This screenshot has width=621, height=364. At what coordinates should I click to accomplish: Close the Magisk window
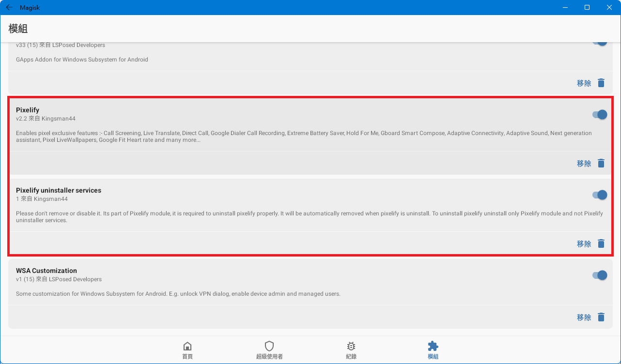[x=609, y=7]
